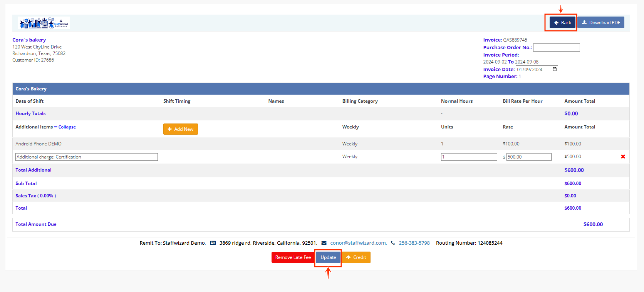Open the conor@staffwizard.com email link
Image resolution: width=644 pixels, height=292 pixels.
pyautogui.click(x=358, y=243)
